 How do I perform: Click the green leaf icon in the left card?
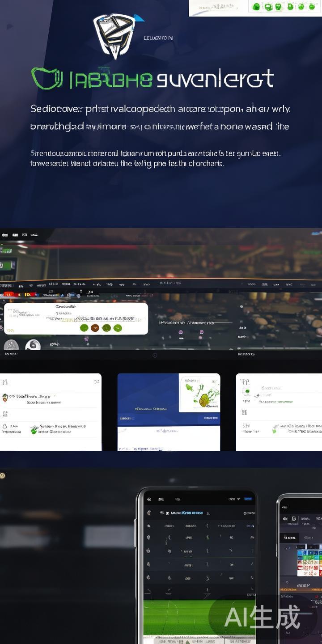[x=34, y=430]
